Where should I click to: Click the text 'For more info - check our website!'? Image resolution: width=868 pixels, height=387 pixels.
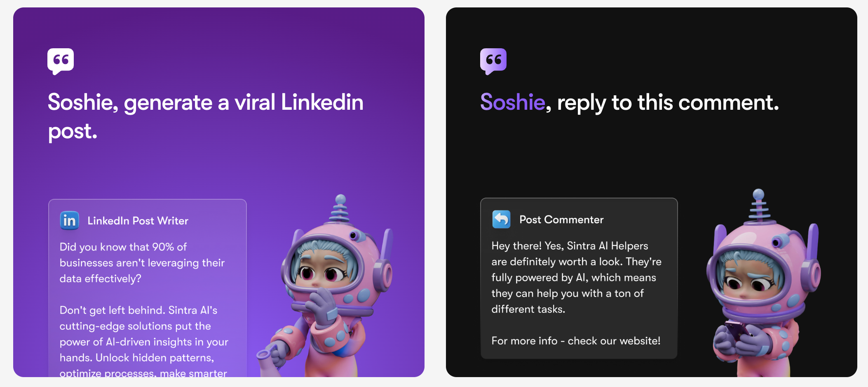[x=576, y=341]
